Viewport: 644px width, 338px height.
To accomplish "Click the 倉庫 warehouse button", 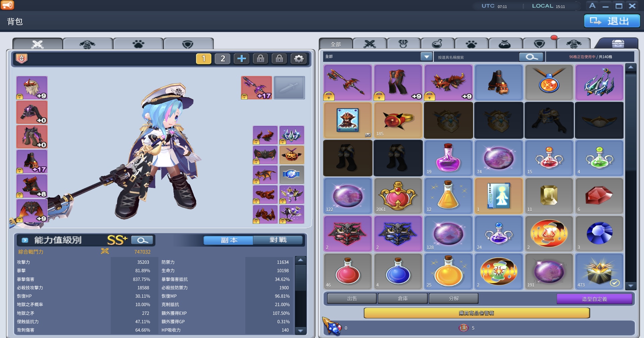I will tap(403, 298).
